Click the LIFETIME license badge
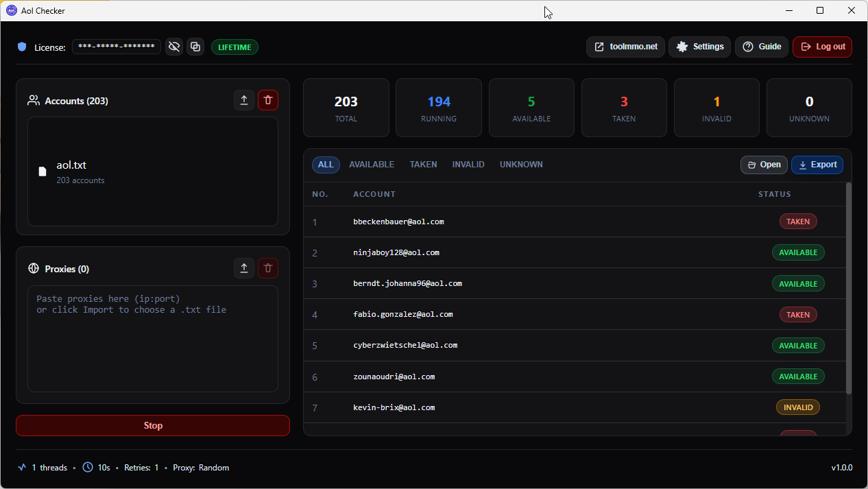Image resolution: width=868 pixels, height=489 pixels. point(234,47)
